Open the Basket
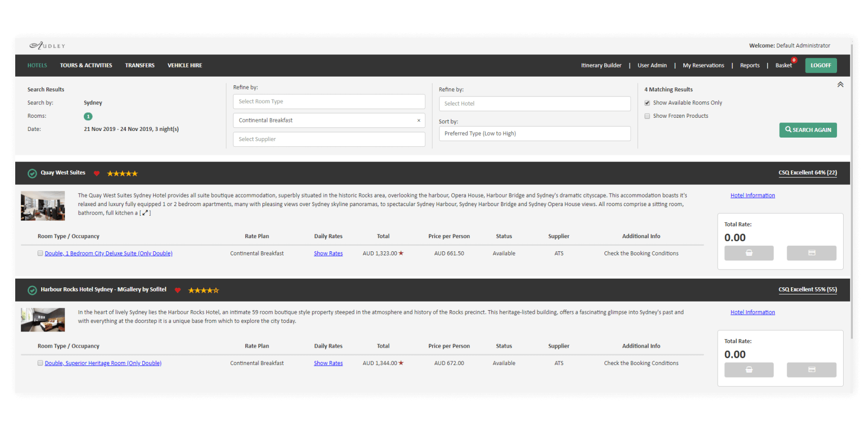 (x=783, y=65)
